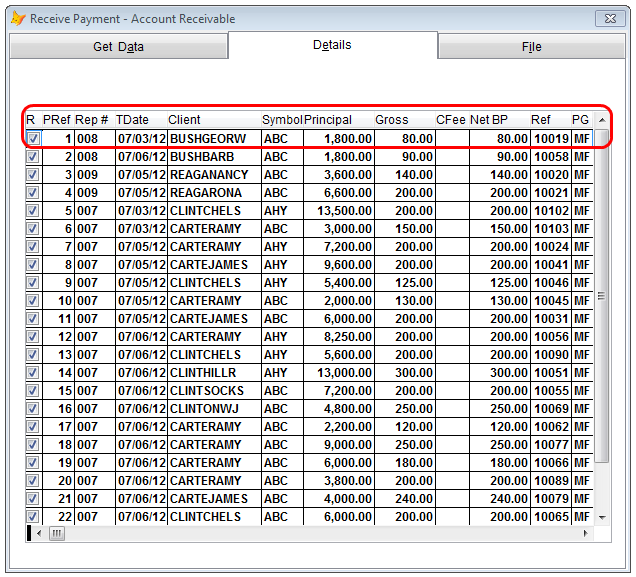The width and height of the screenshot is (636, 577).
Task: Click TDate 07/03/12 in PRef 6 row
Action: pyautogui.click(x=141, y=229)
